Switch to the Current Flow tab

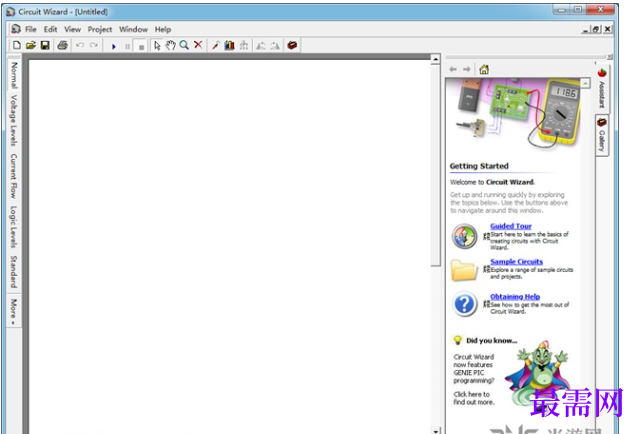(14, 176)
